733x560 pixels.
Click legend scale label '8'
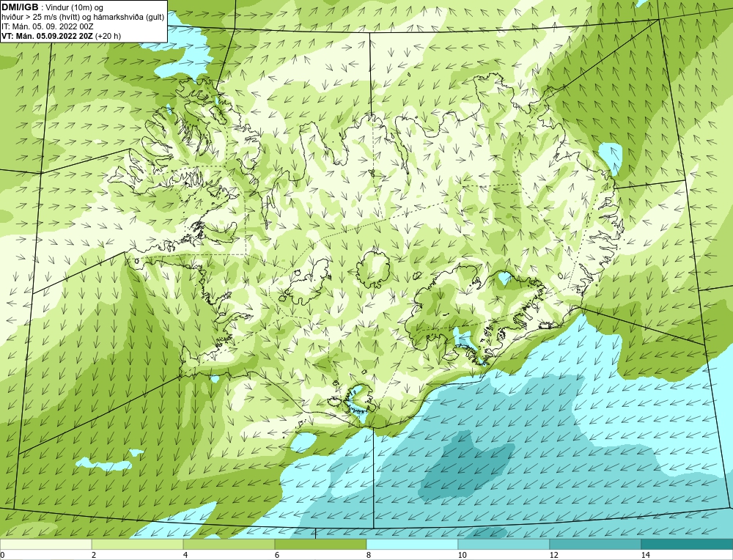point(369,555)
